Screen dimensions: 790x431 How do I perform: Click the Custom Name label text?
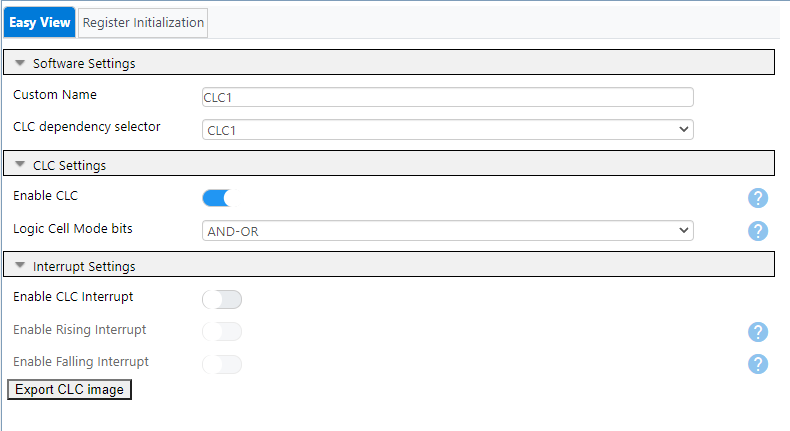55,95
